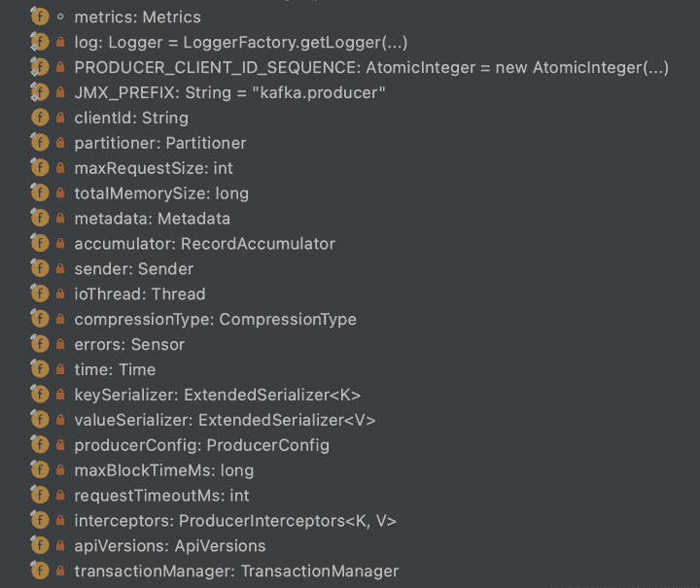Select interceptors: ProducerInterceptors<K, V> field
Image resolution: width=700 pixels, height=588 pixels.
tap(234, 521)
